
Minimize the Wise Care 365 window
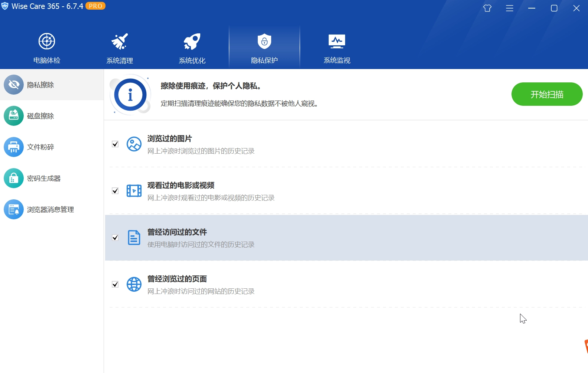coord(532,8)
